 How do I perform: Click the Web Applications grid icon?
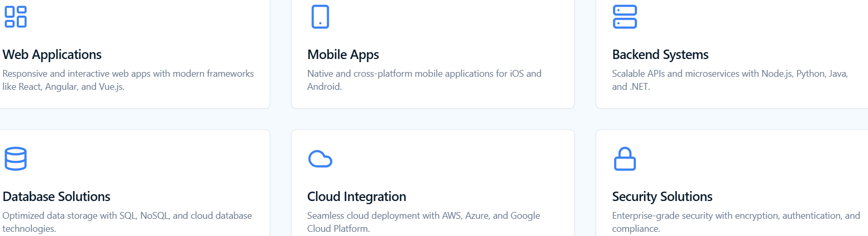point(16,17)
